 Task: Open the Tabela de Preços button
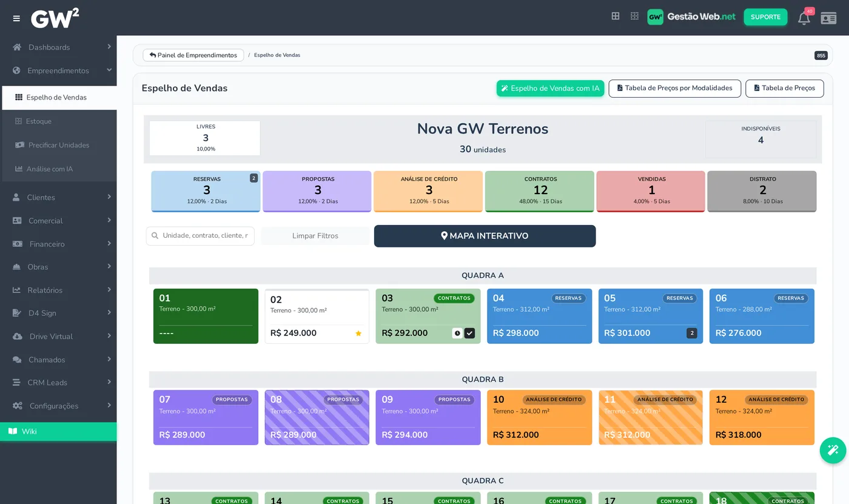coord(784,88)
